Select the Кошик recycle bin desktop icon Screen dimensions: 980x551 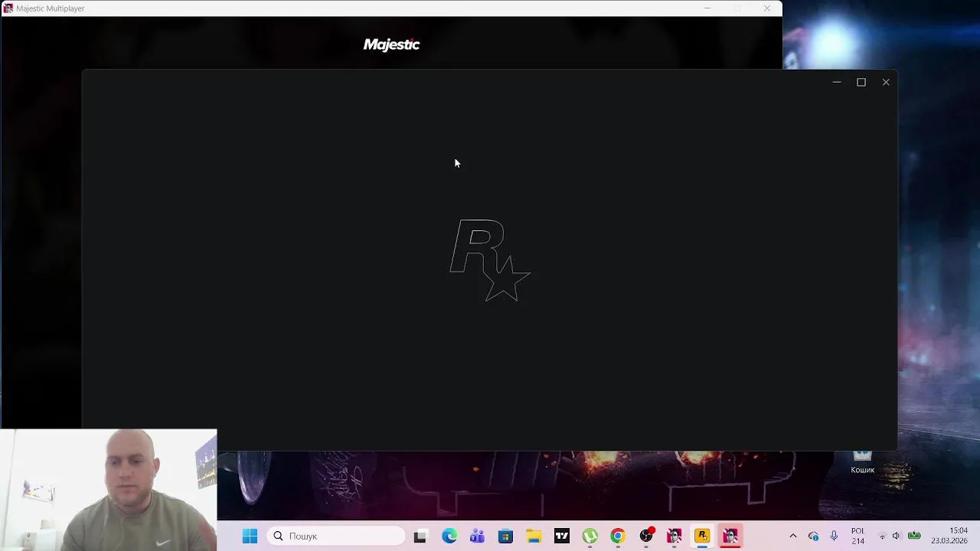point(862,462)
